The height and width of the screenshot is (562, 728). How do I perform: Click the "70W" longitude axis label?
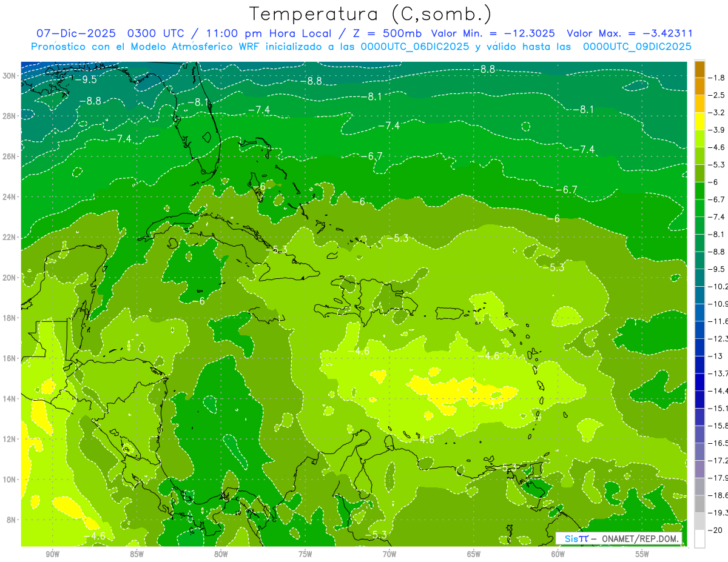tap(389, 554)
